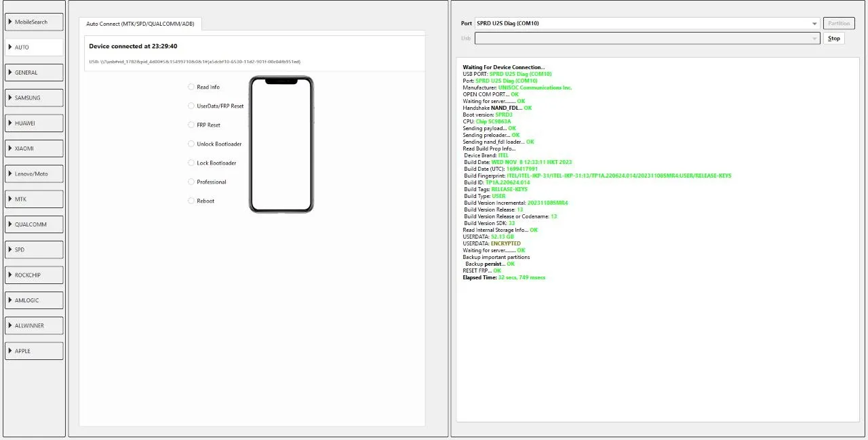Expand the MobileSearch sidebar section

click(34, 22)
